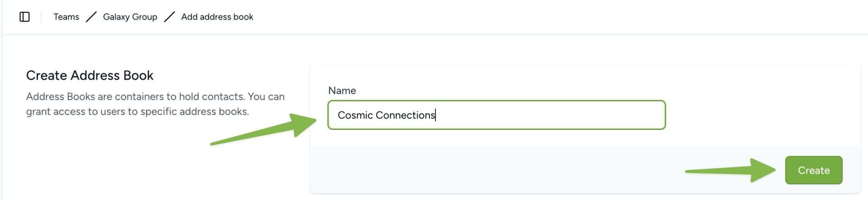Click the green arrow pointing at Create
The height and width of the screenshot is (200, 868).
pos(730,170)
